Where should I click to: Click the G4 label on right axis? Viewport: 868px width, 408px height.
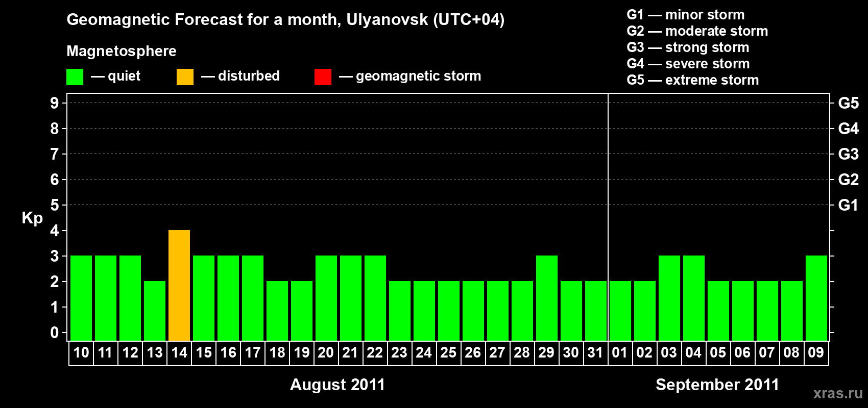pyautogui.click(x=849, y=129)
